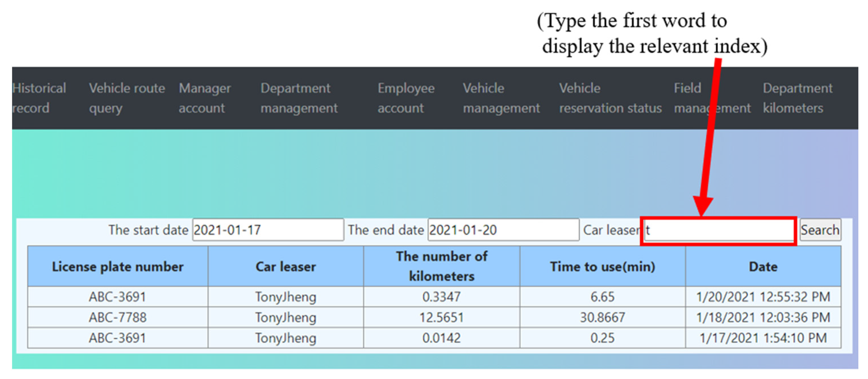
Task: Open Vehicle route query page
Action: 127,98
